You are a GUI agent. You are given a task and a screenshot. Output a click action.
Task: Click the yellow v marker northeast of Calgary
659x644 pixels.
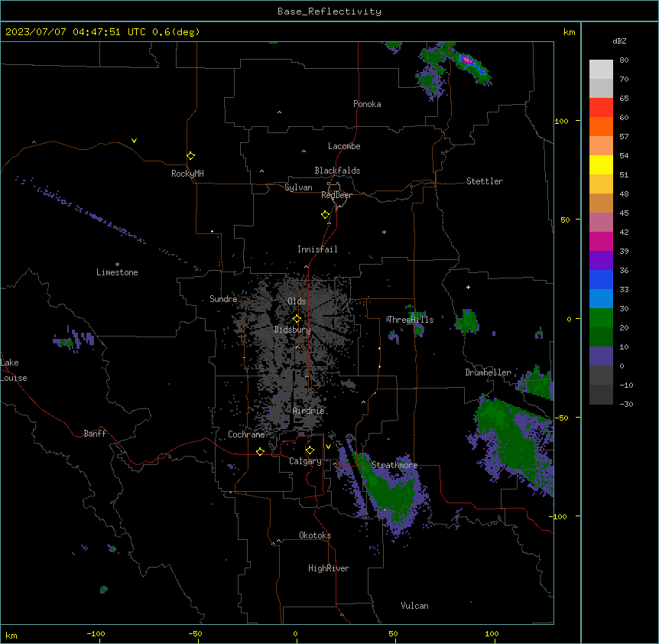pos(328,447)
